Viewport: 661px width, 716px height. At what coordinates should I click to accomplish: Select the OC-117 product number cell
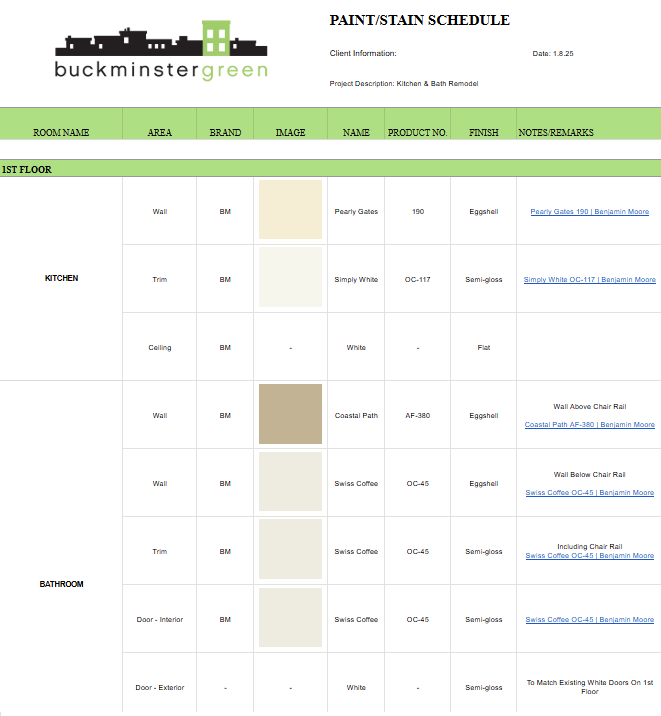pos(418,279)
